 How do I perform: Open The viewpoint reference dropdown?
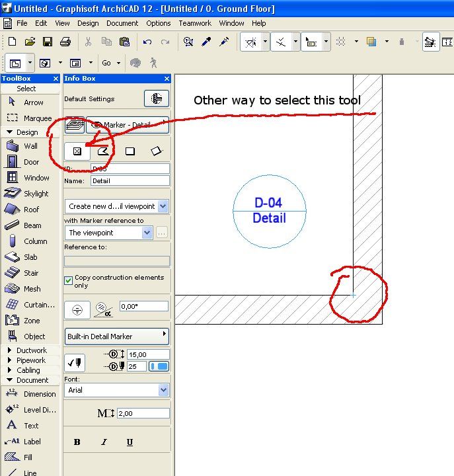tap(108, 233)
